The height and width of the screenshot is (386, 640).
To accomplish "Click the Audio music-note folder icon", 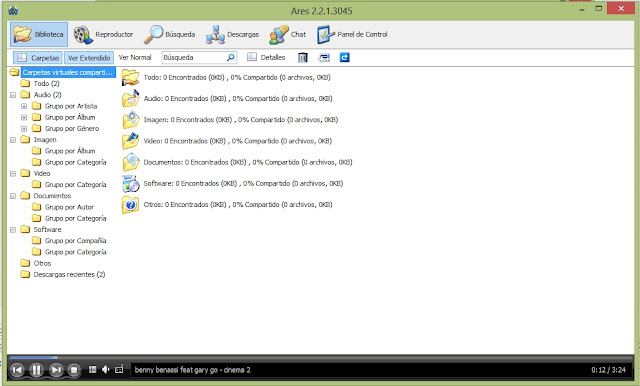I will [130, 99].
